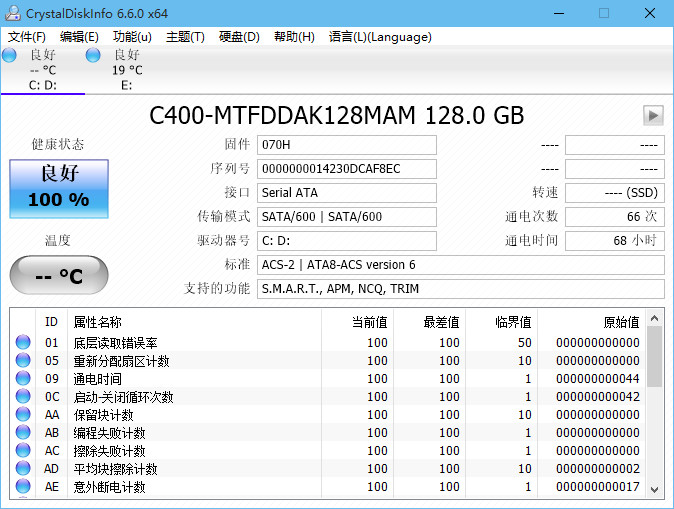Open the 语言(L)(Language) menu
The width and height of the screenshot is (674, 509).
[380, 37]
